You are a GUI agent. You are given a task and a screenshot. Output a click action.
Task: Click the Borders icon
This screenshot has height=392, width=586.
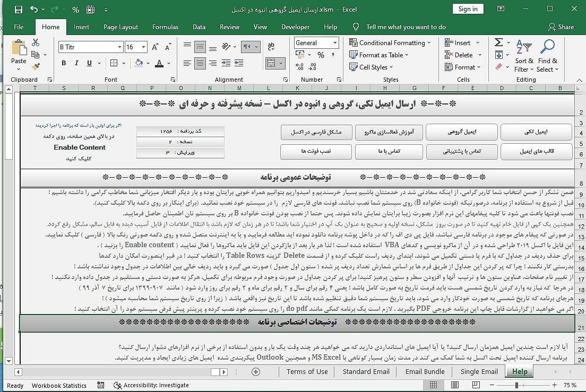pyautogui.click(x=114, y=63)
